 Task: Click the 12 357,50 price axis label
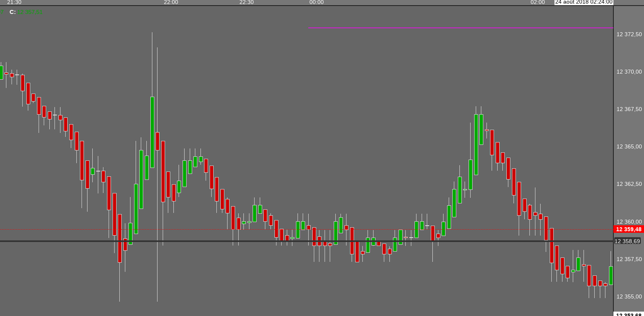[x=629, y=259]
